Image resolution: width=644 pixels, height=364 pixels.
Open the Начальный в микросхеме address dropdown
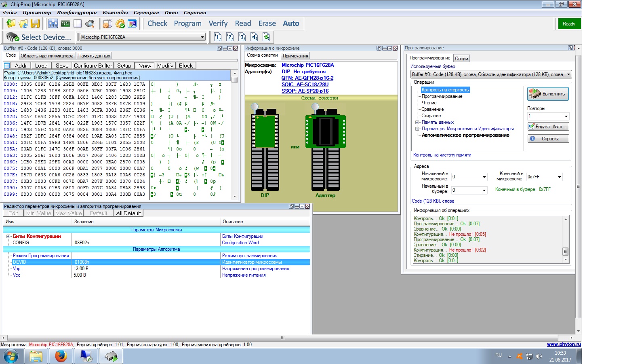tap(484, 177)
